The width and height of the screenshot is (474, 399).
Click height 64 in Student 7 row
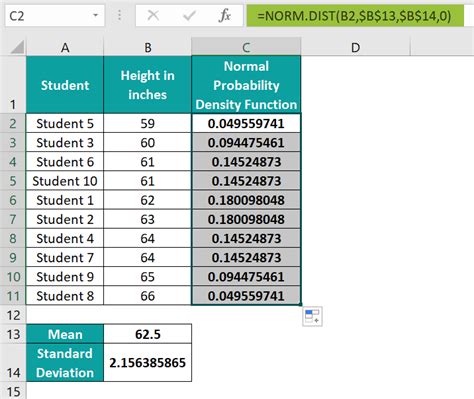(x=148, y=258)
